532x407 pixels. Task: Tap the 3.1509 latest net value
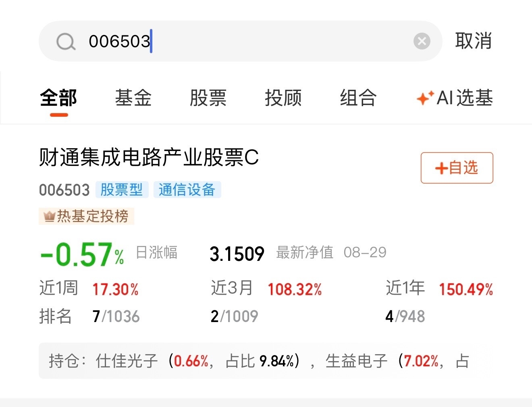coord(237,254)
